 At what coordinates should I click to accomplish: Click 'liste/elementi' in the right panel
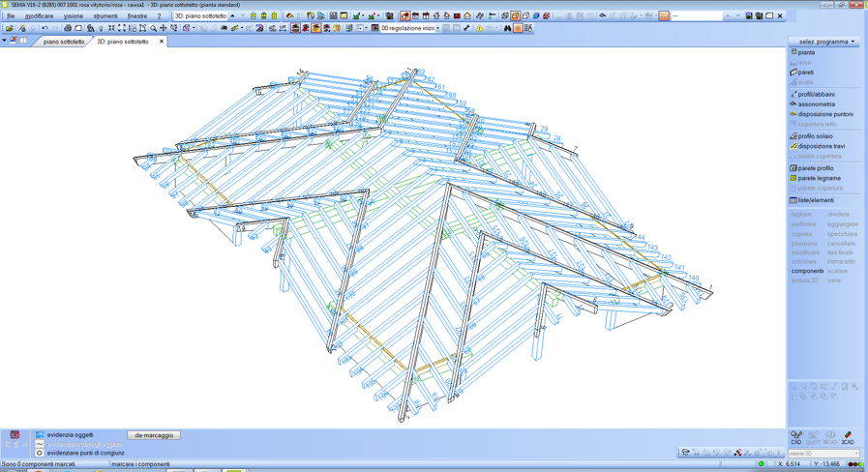815,200
